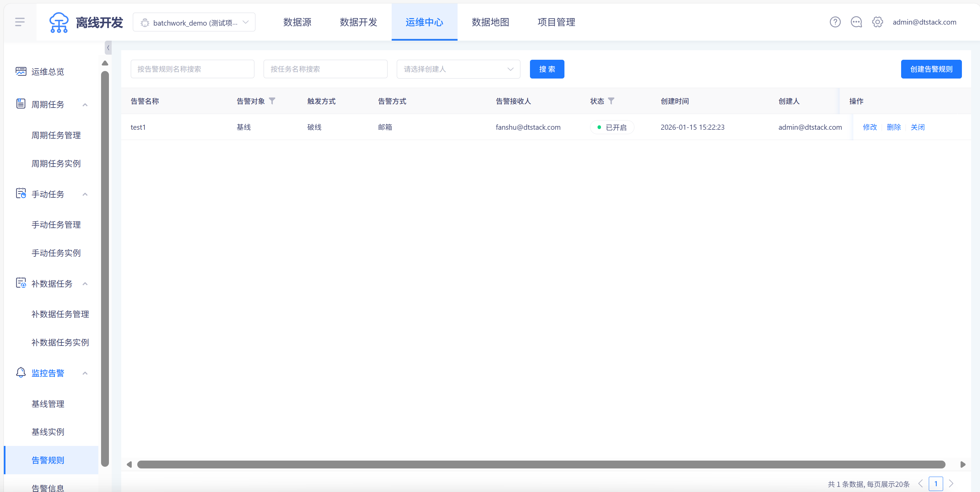This screenshot has width=980, height=492.
Task: Click the 邮箱 alarm method cell
Action: pyautogui.click(x=385, y=127)
